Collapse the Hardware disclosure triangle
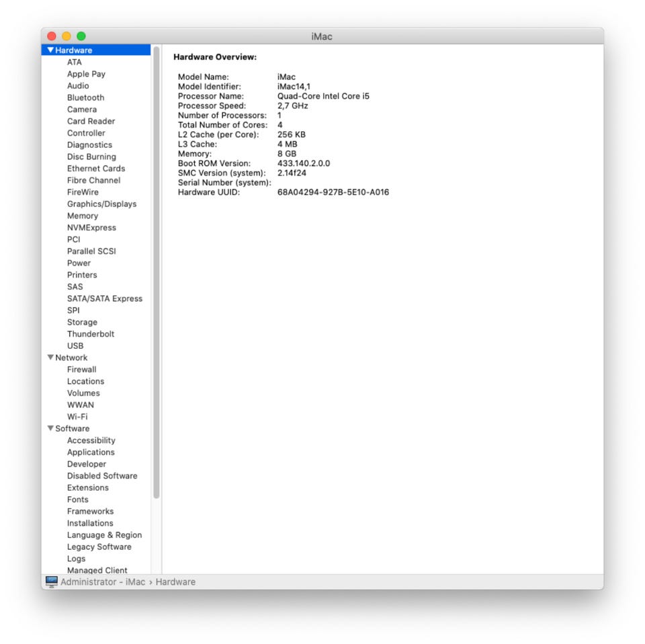The height and width of the screenshot is (644, 645). [50, 50]
